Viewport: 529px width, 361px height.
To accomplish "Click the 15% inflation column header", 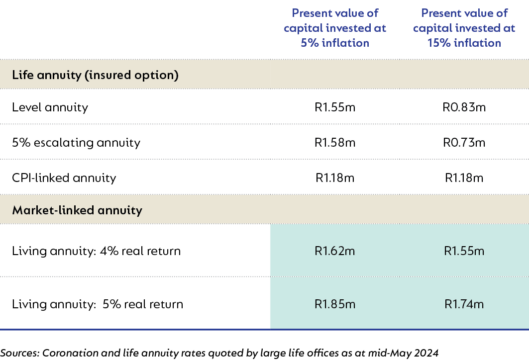I will point(464,28).
